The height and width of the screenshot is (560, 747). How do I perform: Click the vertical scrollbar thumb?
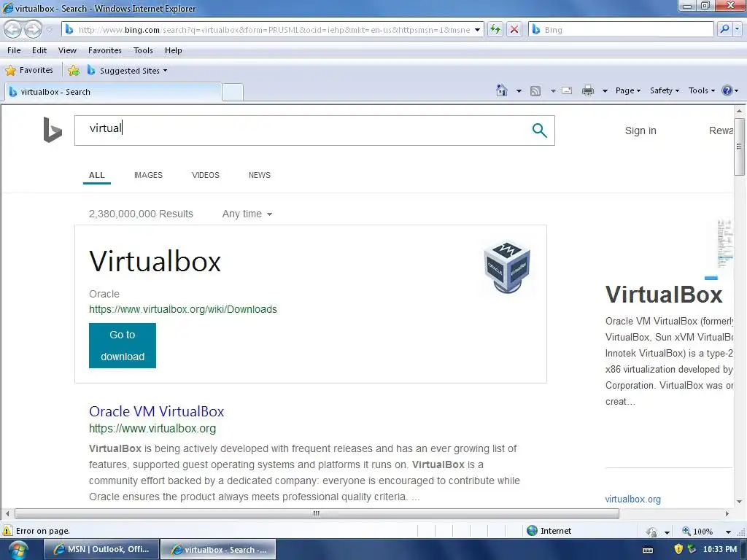[739, 147]
